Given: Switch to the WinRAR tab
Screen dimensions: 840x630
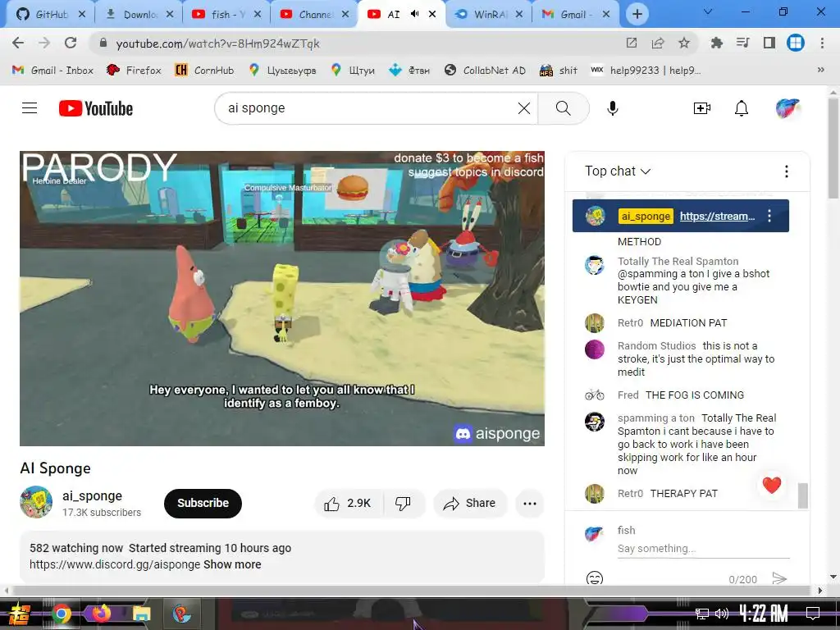Looking at the screenshot, I should tap(489, 14).
